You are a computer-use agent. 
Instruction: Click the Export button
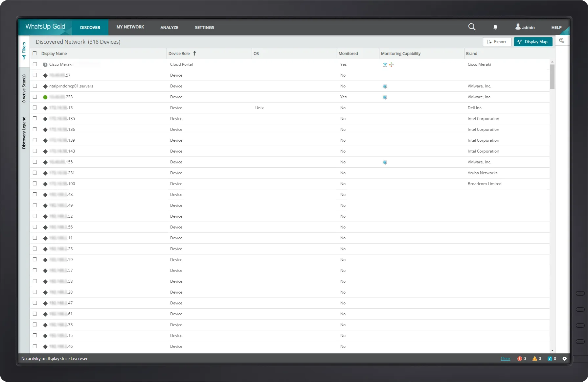coord(497,42)
